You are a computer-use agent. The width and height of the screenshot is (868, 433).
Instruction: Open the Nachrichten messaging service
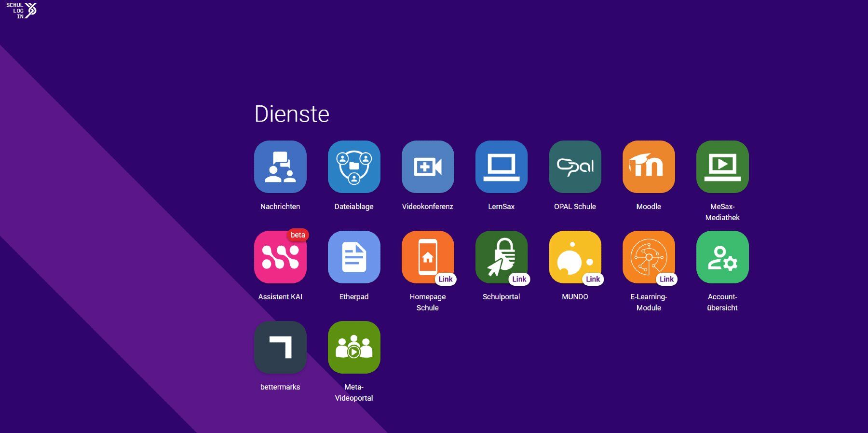280,167
